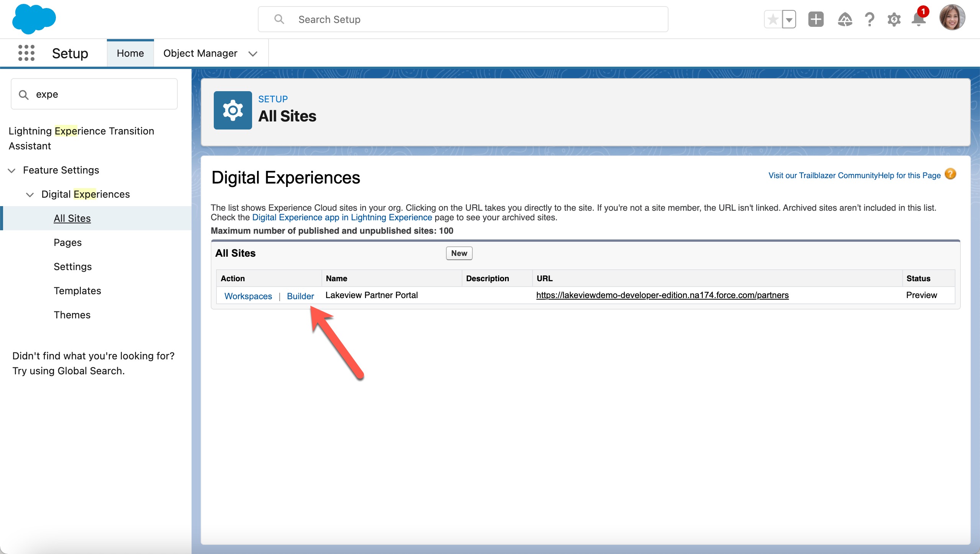Click the Setup app name label

(70, 53)
